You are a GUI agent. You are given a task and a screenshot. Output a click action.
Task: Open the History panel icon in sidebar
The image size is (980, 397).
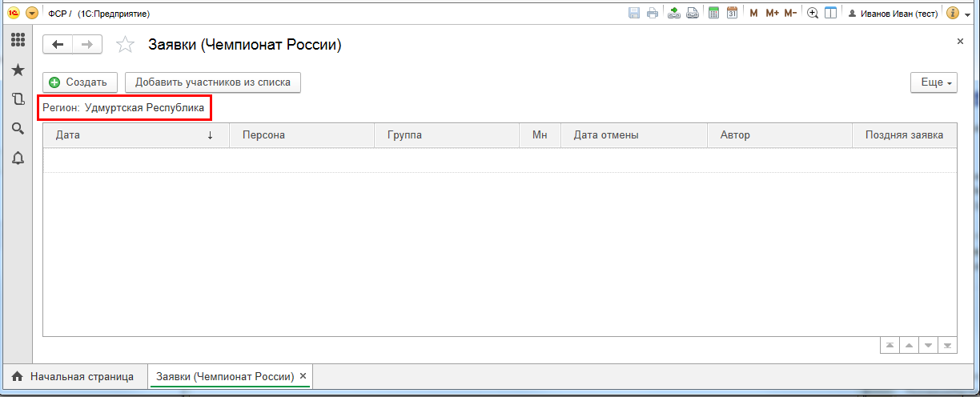(18, 99)
